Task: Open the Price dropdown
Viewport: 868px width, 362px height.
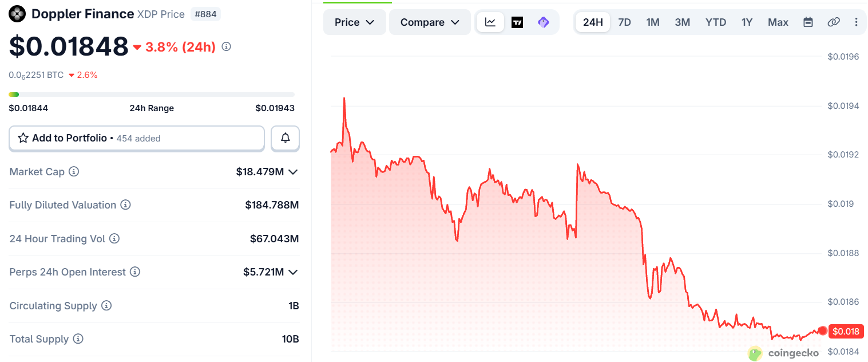Action: click(355, 22)
